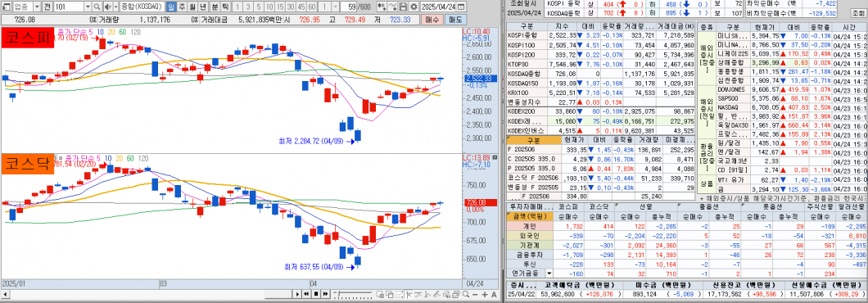Click the save diskette icon
The image size is (868, 303).
coord(404,7)
